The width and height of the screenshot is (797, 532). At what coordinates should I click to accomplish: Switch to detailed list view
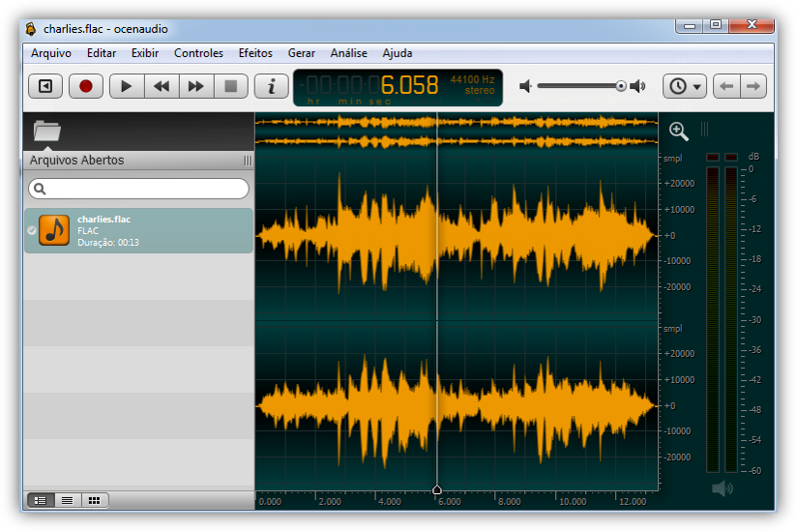(41, 500)
